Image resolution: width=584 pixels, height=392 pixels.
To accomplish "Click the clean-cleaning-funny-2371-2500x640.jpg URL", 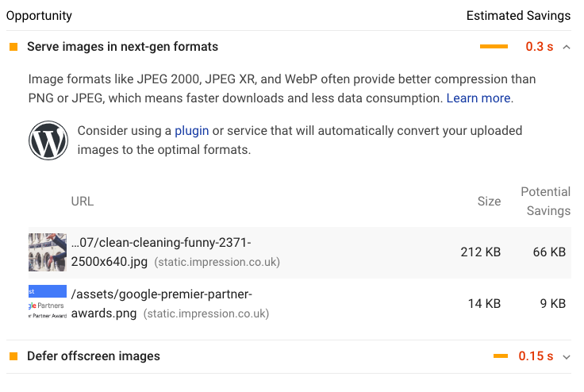I will click(x=161, y=252).
